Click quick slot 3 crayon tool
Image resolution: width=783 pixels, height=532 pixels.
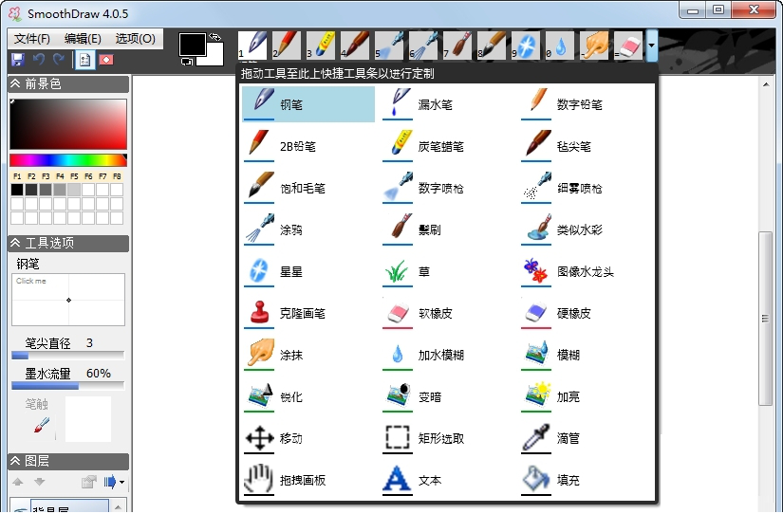pyautogui.click(x=321, y=45)
